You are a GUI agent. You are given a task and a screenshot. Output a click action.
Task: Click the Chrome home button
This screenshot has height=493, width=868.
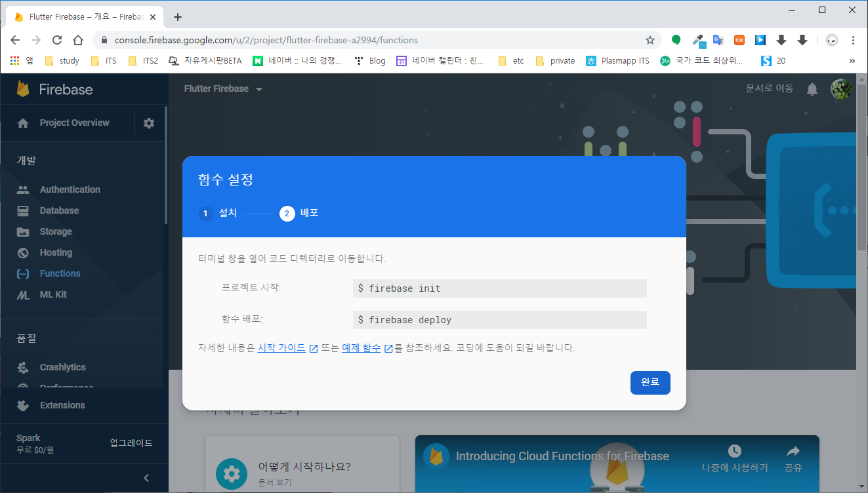pyautogui.click(x=78, y=40)
